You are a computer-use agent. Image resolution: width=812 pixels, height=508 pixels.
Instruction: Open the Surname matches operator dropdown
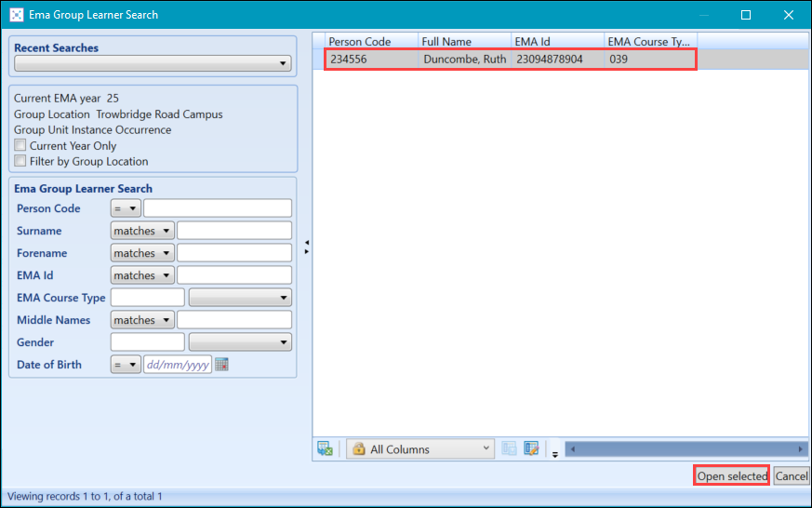coord(142,231)
